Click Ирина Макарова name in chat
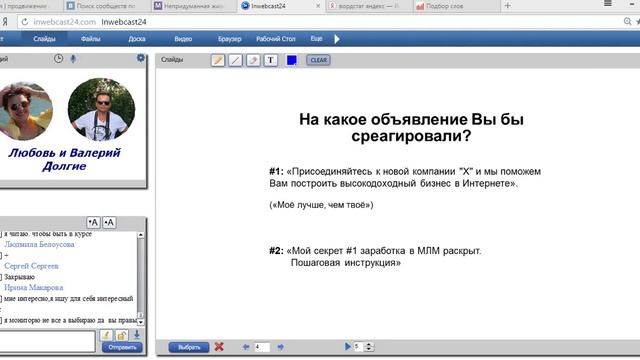 tap(33, 288)
